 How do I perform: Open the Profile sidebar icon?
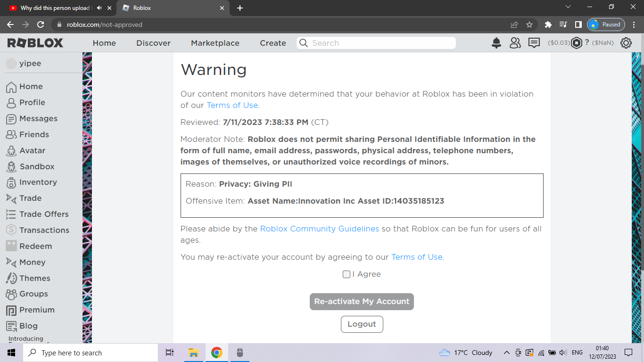click(x=11, y=103)
